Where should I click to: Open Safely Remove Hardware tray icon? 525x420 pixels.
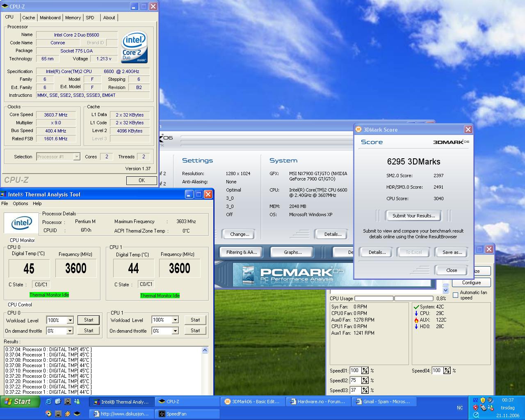[483, 407]
